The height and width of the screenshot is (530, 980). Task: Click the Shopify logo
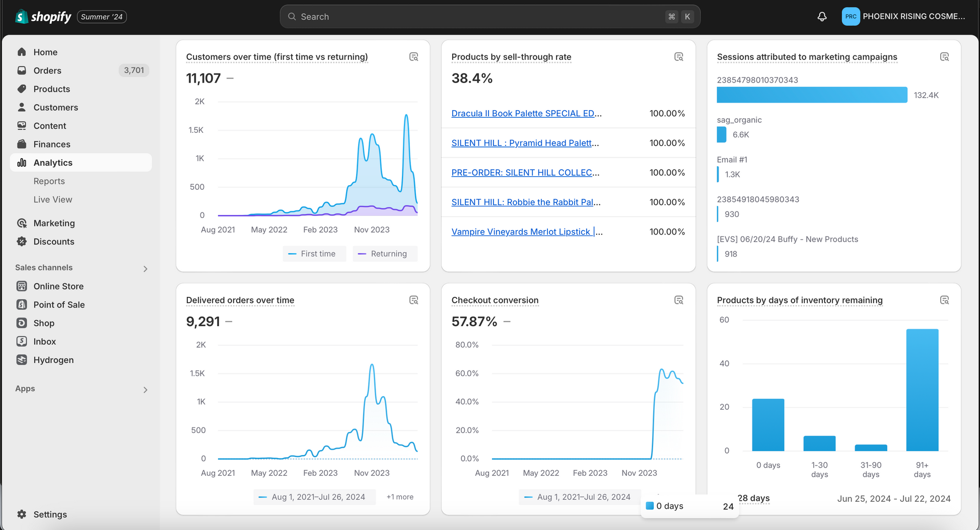click(43, 17)
